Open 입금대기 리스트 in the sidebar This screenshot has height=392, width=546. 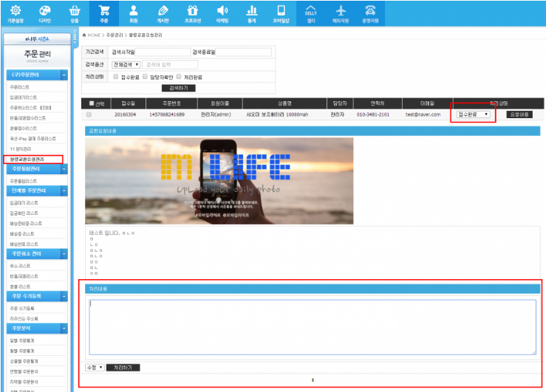24,202
